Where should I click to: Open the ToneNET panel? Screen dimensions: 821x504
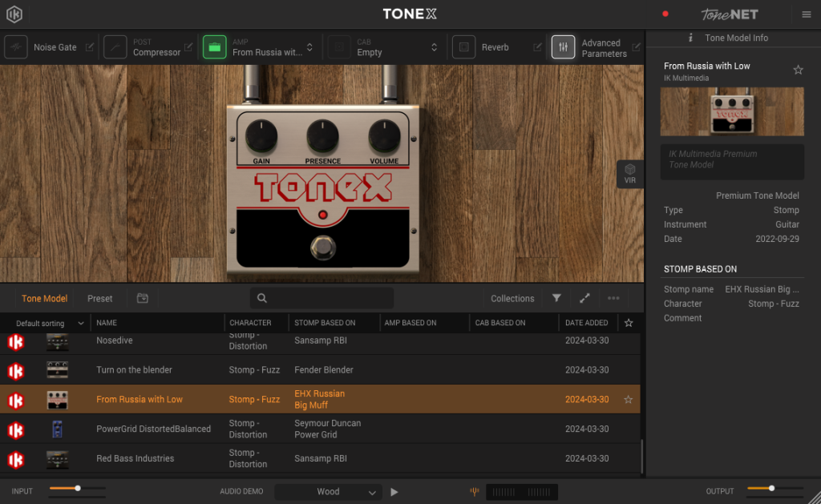click(x=730, y=14)
